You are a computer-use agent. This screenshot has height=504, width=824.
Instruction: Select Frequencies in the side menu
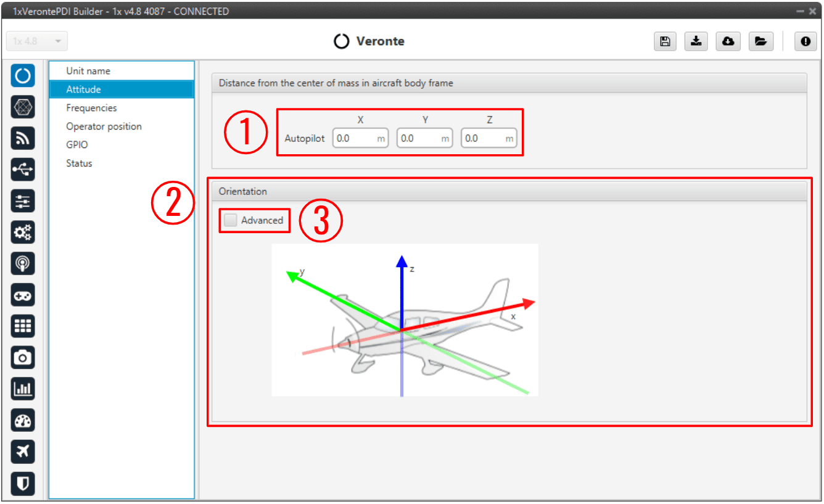pos(91,108)
